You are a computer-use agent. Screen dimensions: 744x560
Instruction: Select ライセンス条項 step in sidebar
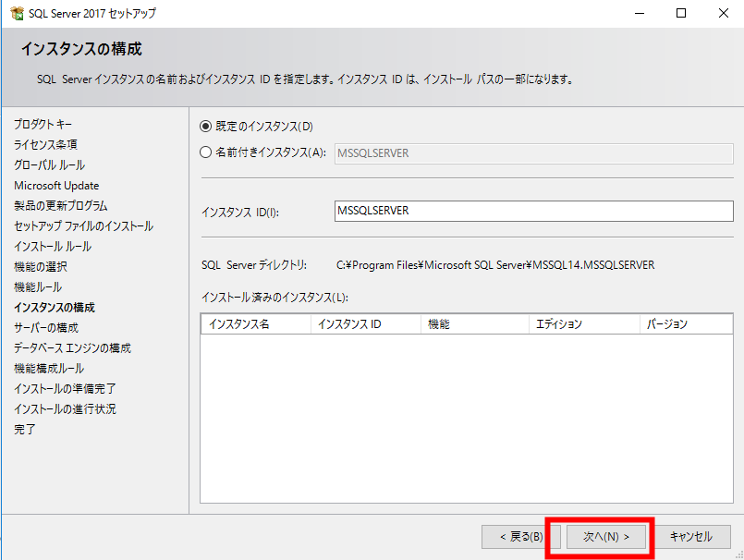[45, 145]
